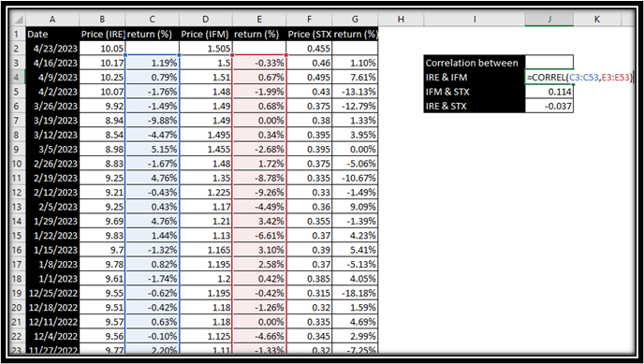Select the IRE return cell showing -9.88%

pyautogui.click(x=152, y=120)
